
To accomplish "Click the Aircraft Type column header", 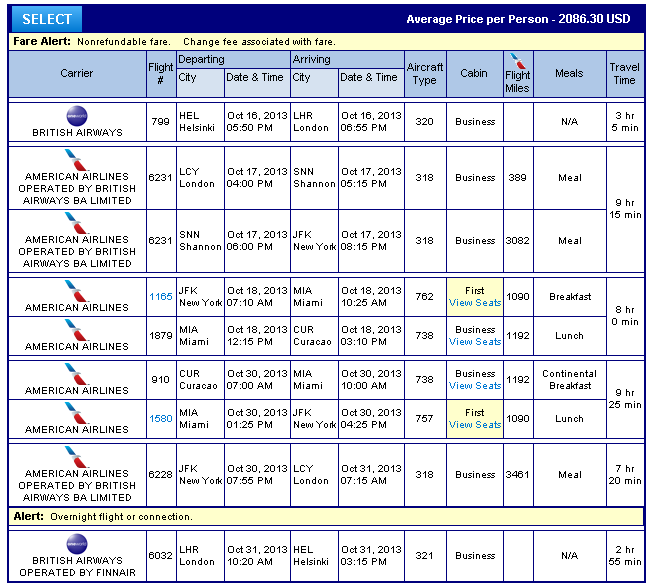I will [424, 73].
